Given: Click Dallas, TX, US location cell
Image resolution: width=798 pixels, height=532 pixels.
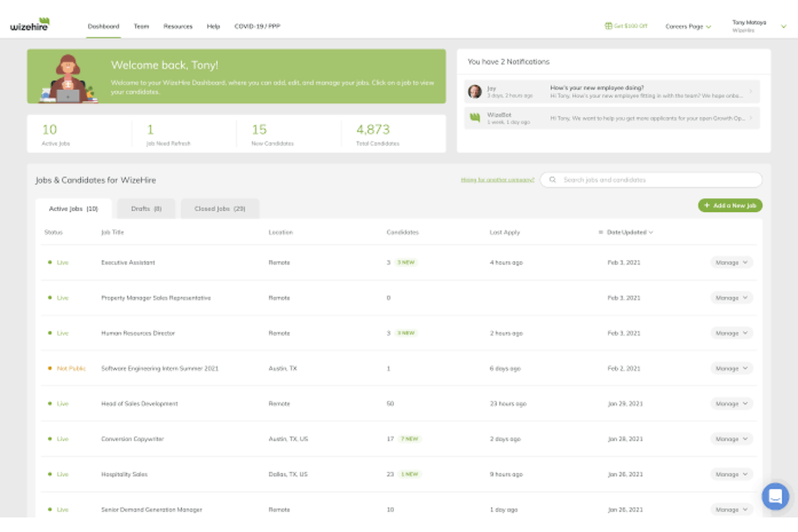Looking at the screenshot, I should tap(288, 474).
